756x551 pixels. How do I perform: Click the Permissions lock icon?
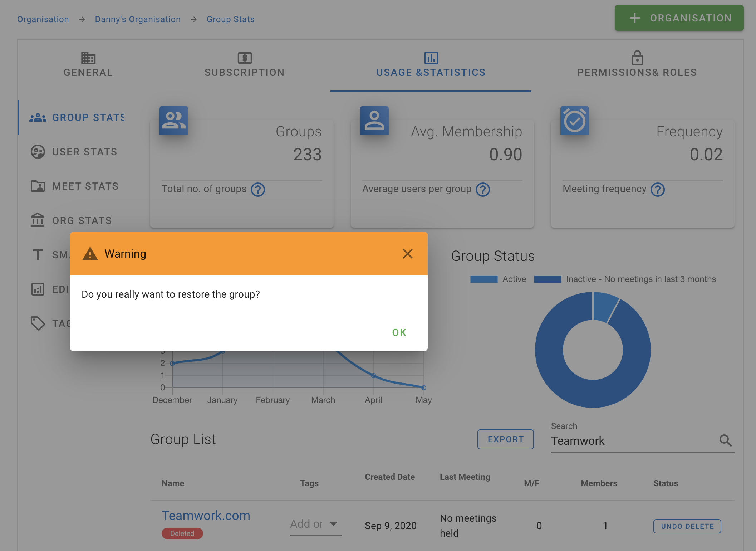click(x=637, y=58)
